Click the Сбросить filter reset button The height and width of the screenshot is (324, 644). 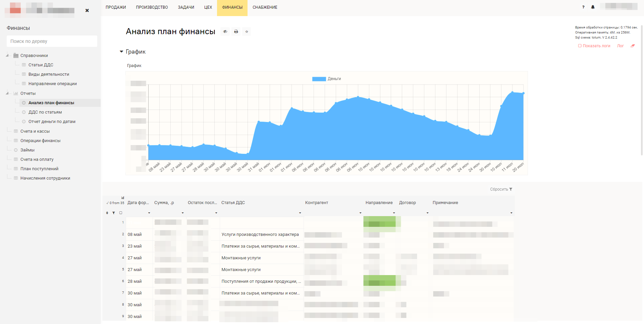tap(501, 189)
